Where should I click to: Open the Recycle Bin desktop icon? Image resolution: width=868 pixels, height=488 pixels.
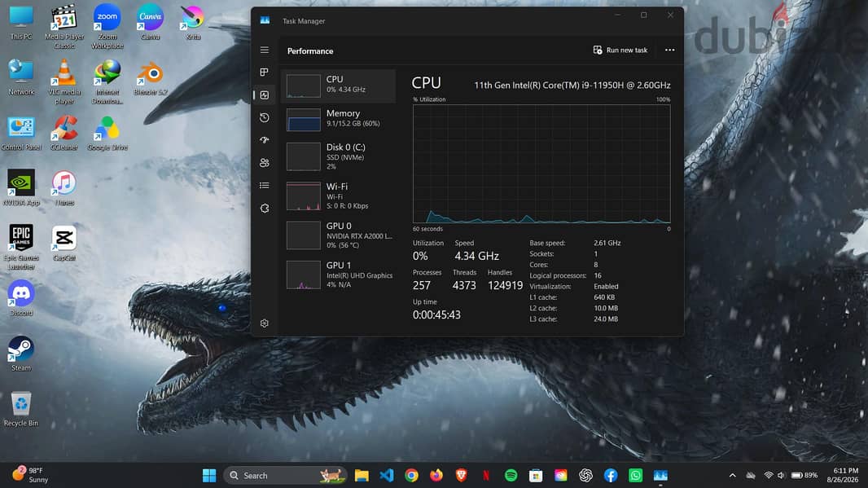click(21, 408)
